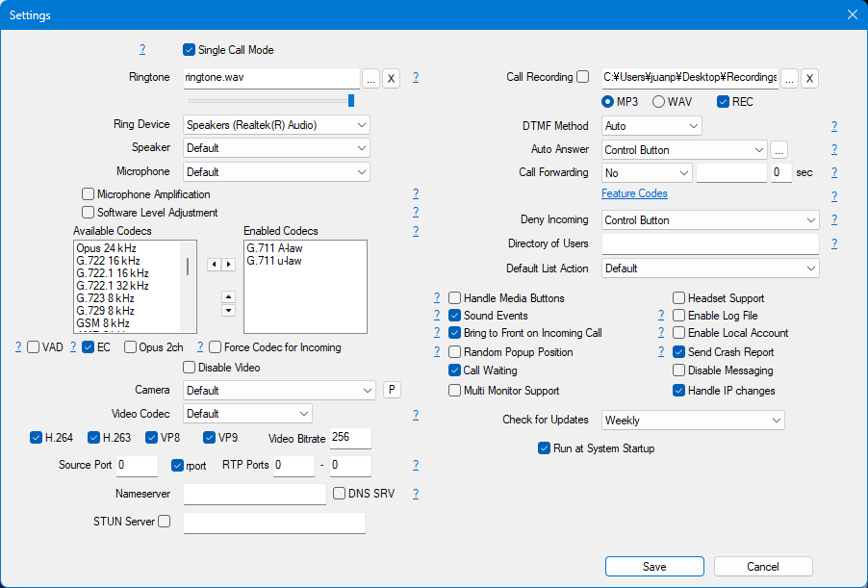Open help for Send Crash Report
The width and height of the screenshot is (868, 588).
coord(661,351)
